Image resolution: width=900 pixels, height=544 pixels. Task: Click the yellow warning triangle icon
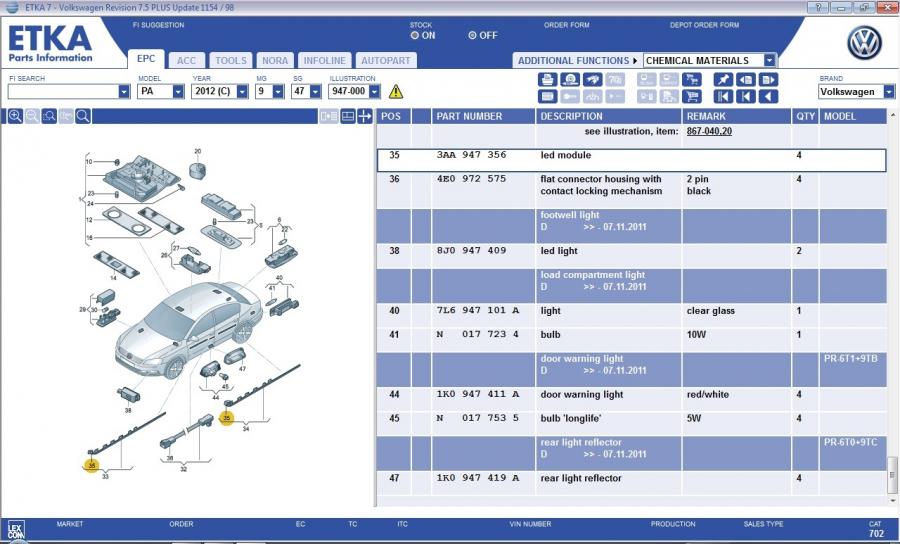396,92
